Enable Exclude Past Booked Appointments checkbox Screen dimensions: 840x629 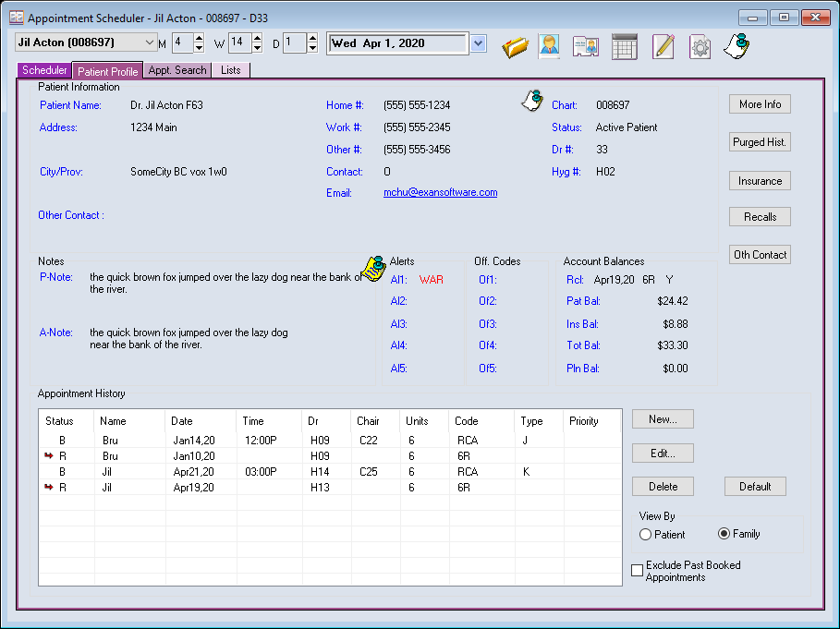tap(637, 571)
